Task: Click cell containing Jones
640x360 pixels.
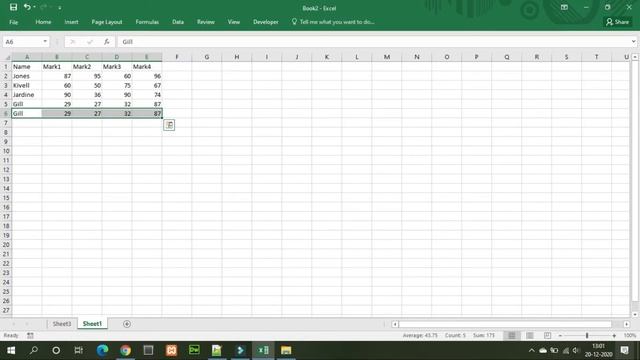Action: coord(27,76)
